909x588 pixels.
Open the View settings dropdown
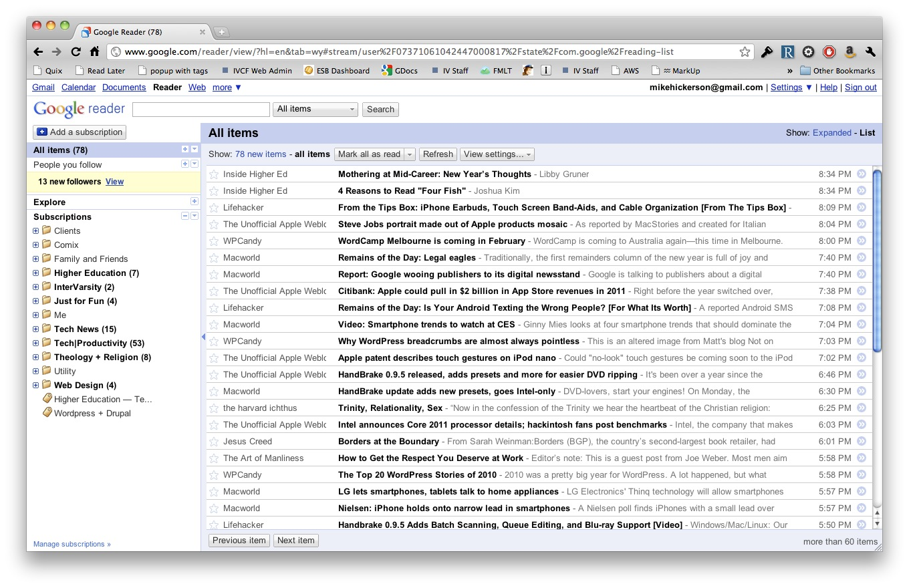coord(497,154)
